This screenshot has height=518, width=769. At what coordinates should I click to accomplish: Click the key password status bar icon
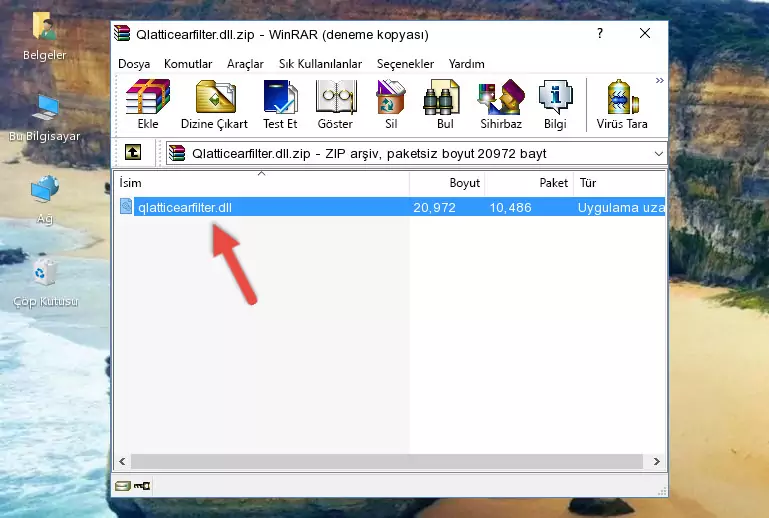coord(142,486)
